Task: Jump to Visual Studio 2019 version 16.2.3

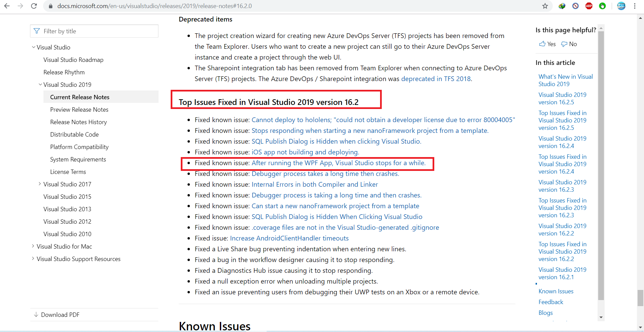Action: (x=562, y=186)
